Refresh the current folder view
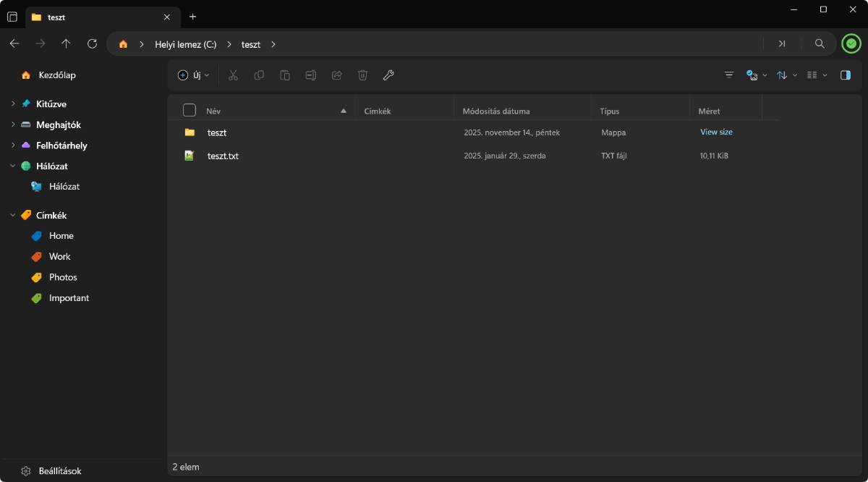 [92, 43]
